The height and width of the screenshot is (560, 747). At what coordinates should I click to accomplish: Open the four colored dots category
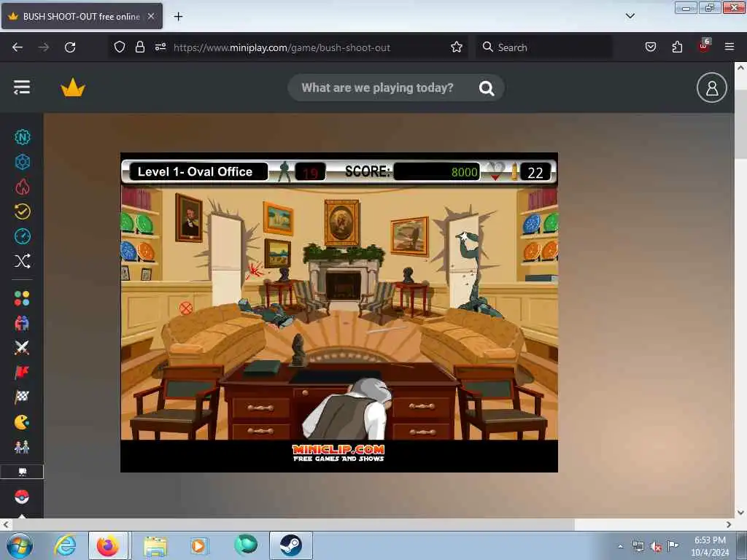(22, 298)
